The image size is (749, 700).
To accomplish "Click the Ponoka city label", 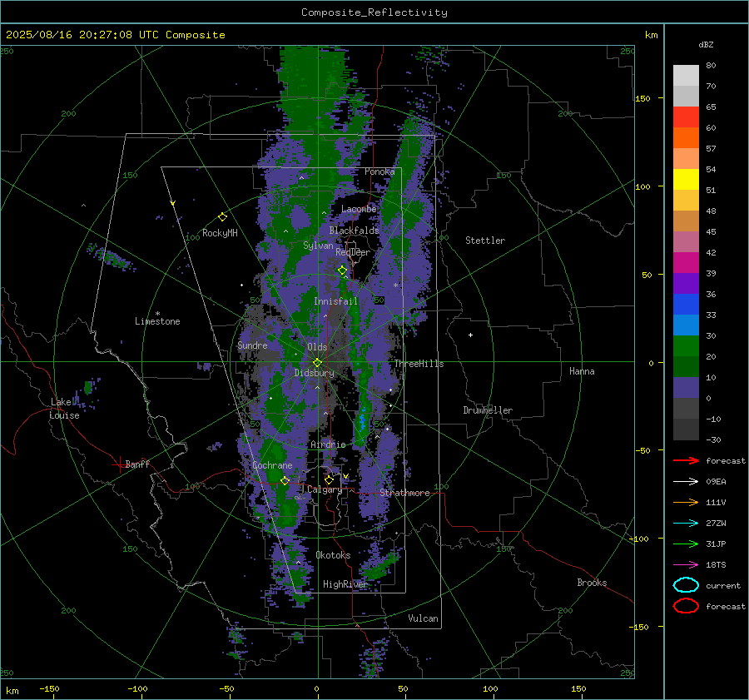I will pos(379,171).
